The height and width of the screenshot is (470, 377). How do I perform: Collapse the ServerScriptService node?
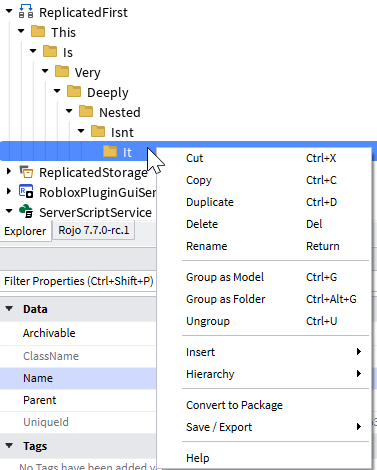point(9,211)
